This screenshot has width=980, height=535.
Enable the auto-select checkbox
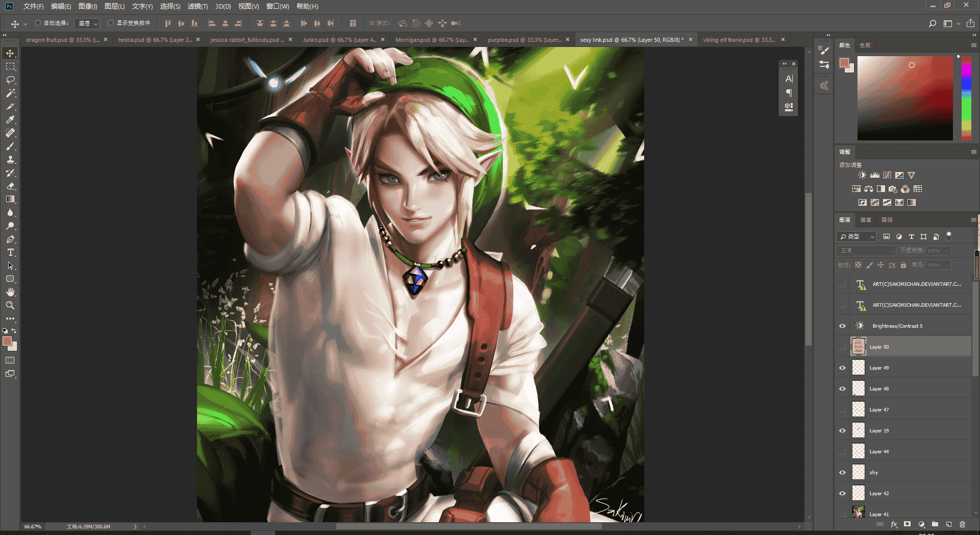(x=38, y=23)
